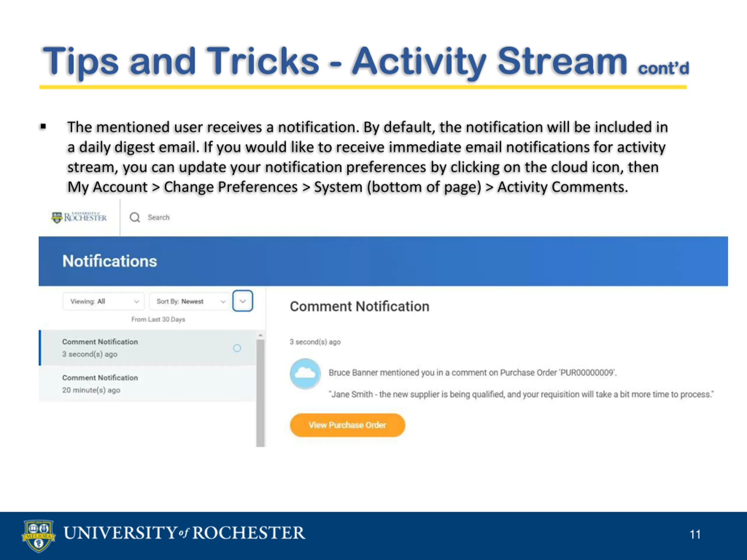Open the Viewing: All dropdown
747x560 pixels.
pos(104,301)
